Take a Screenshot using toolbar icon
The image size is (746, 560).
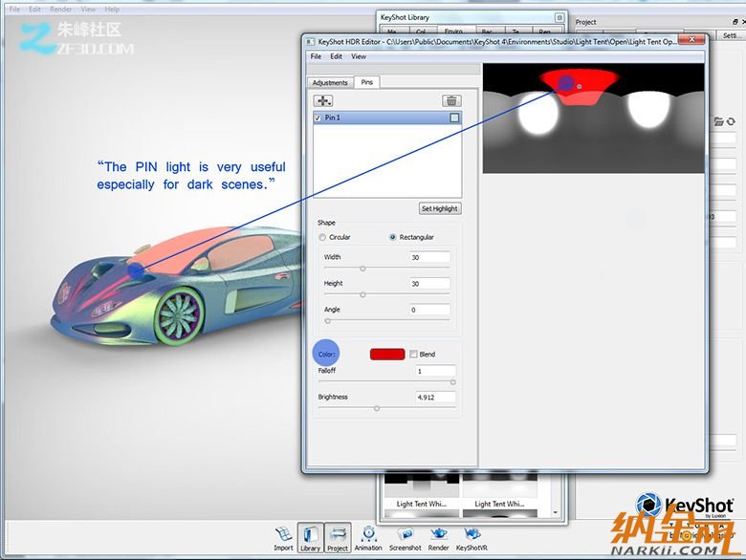coord(405,535)
